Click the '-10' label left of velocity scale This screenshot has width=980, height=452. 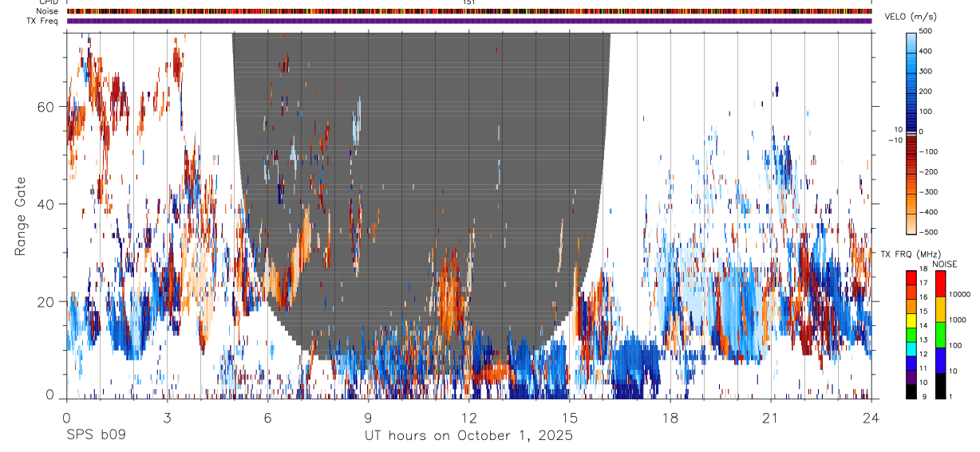pos(895,140)
